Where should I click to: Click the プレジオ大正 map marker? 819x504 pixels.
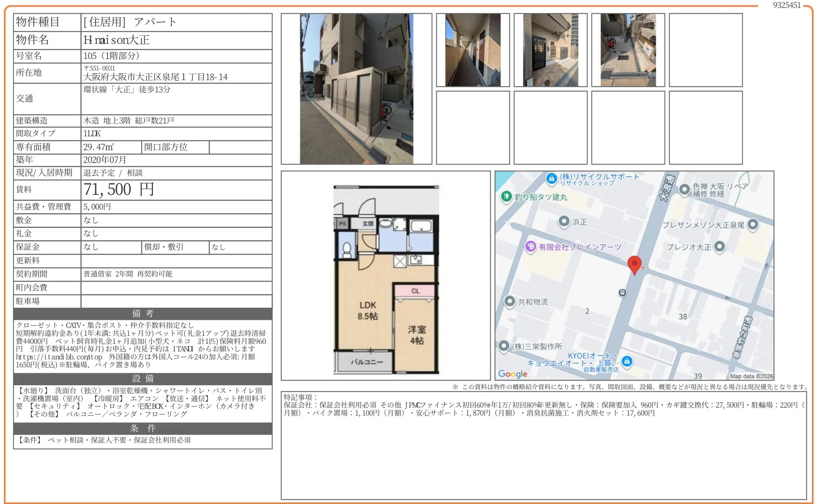[719, 247]
